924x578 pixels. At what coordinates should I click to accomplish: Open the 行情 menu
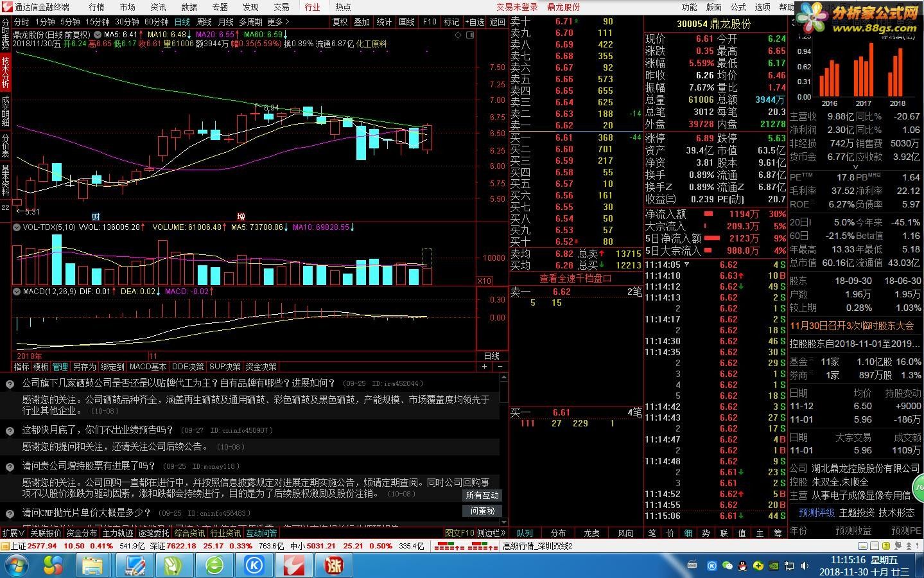click(x=97, y=7)
